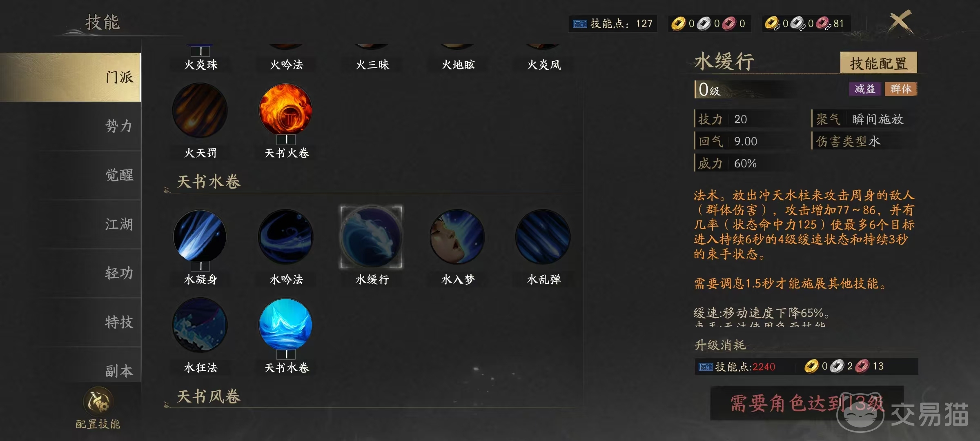This screenshot has width=980, height=441.
Task: Click the highlighted 水缓行 skill icon
Action: [371, 237]
